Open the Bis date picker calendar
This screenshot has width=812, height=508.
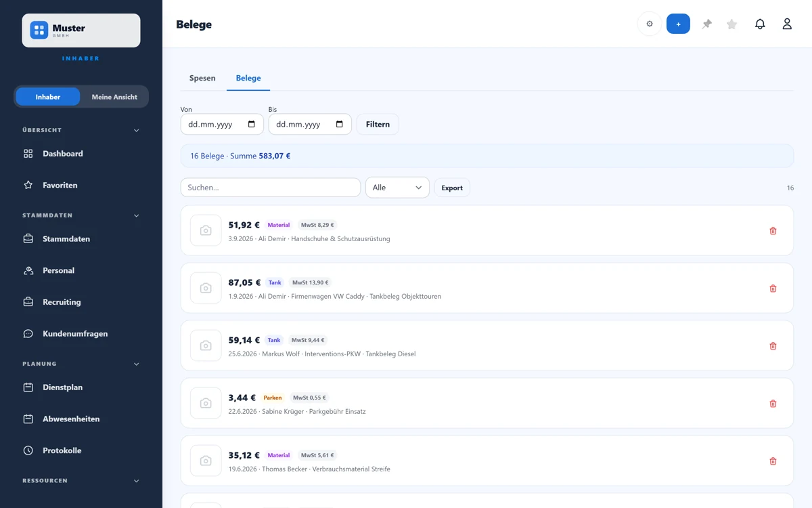(x=340, y=125)
